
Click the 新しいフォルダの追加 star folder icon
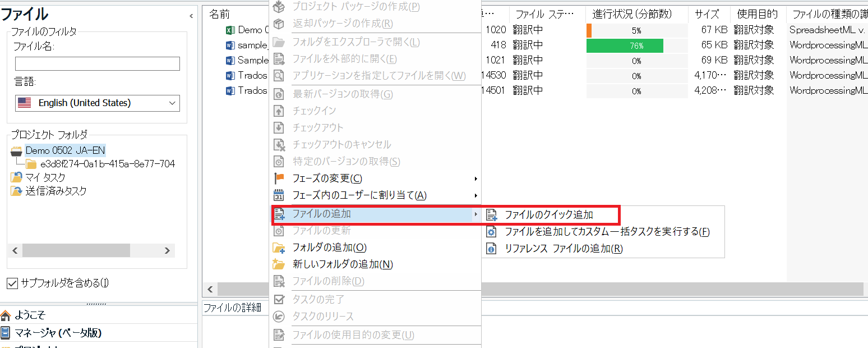coord(279,264)
